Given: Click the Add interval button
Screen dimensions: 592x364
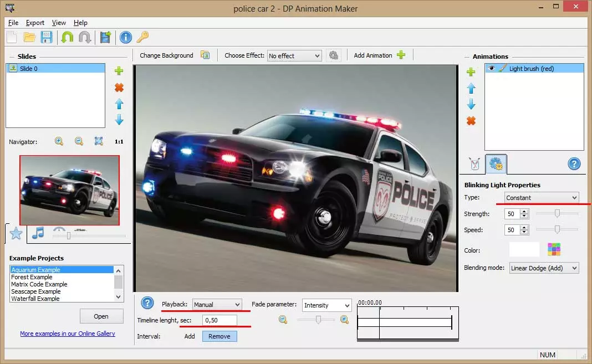Looking at the screenshot, I should point(190,336).
